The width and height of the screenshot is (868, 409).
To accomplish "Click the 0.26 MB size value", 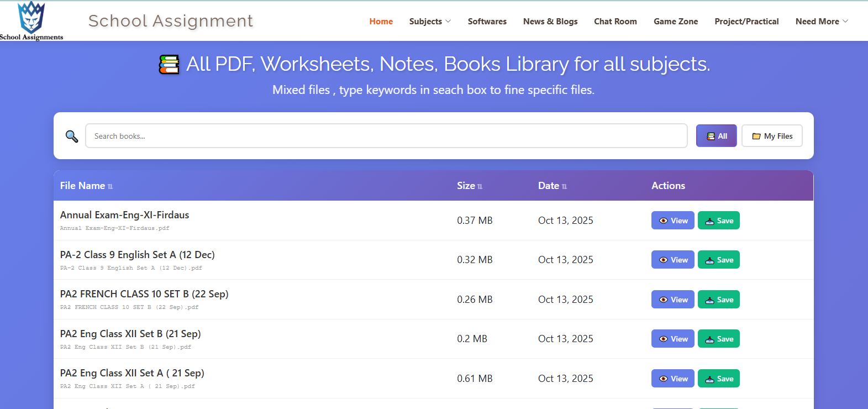I will 475,300.
